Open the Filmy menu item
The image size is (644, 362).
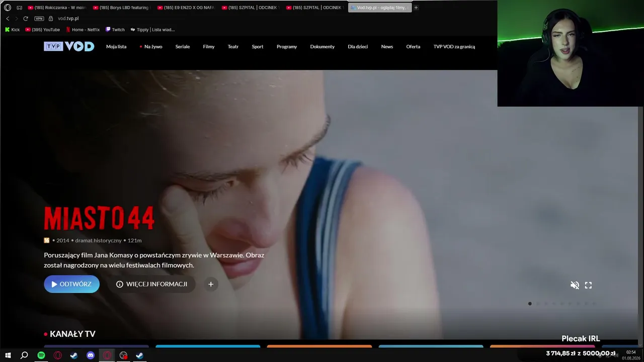coord(209,47)
